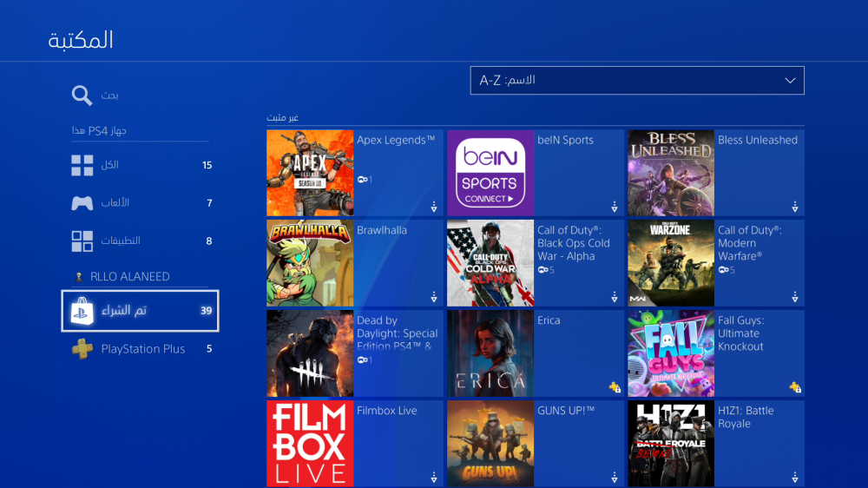Click the 'This PS4' heading (جهاز PS4 هذا)
This screenshot has height=488, width=868.
click(x=99, y=131)
